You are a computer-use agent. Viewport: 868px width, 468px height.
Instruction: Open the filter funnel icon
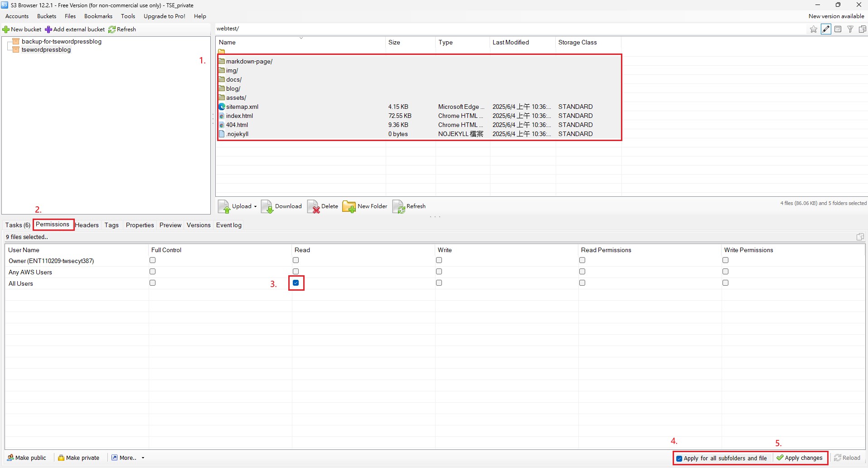point(850,29)
